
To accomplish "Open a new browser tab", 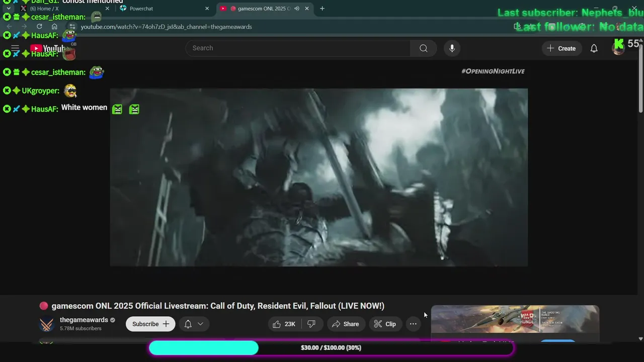I will pos(322,9).
